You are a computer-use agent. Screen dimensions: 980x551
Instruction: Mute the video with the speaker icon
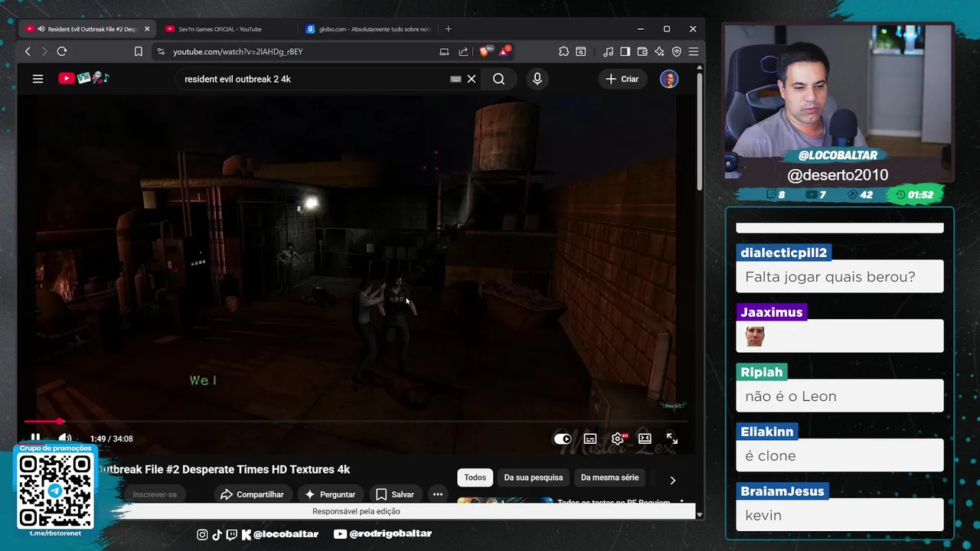pos(65,439)
